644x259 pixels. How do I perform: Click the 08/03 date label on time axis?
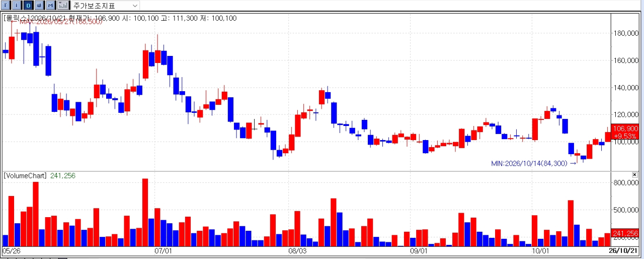297,250
